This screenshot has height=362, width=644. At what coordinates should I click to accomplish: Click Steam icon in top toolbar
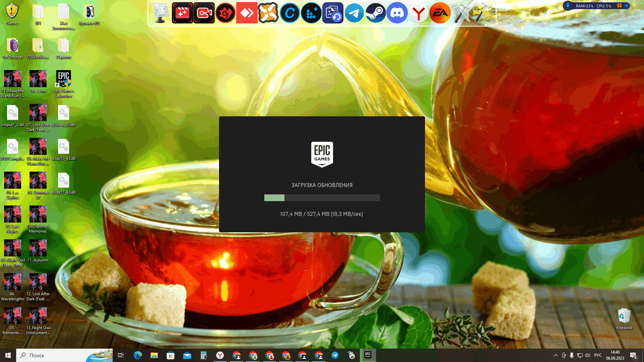coord(376,13)
